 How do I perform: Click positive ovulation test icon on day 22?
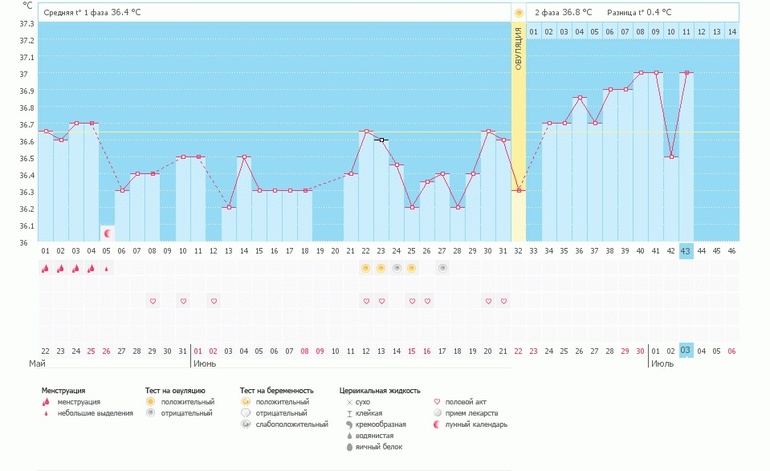tap(366, 268)
